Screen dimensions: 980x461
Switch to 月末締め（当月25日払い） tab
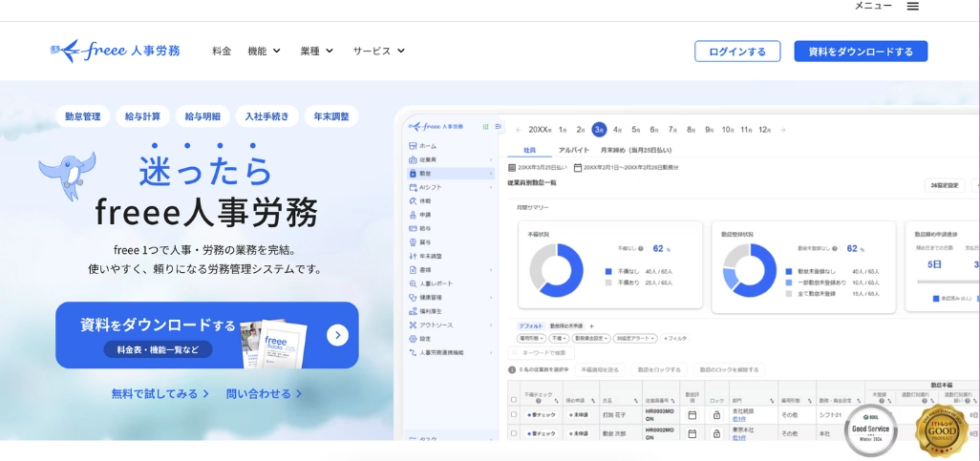(x=636, y=150)
